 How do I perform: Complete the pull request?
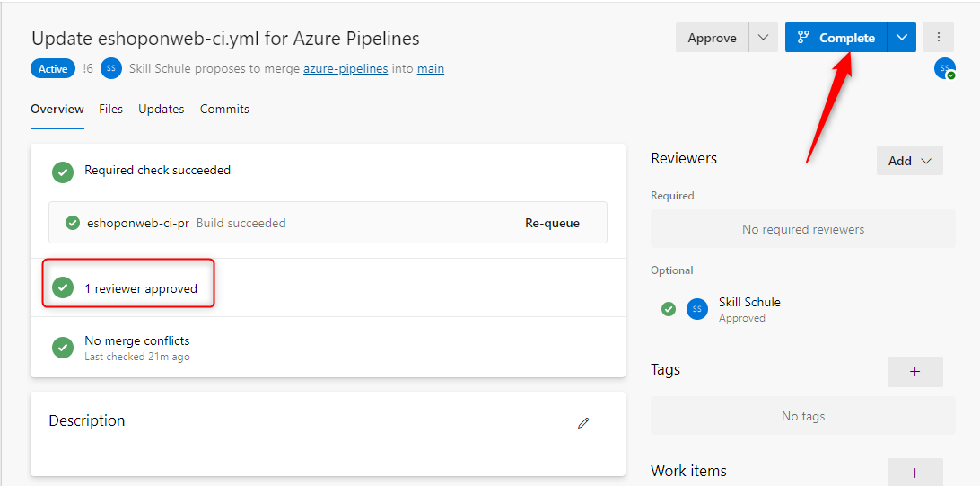tap(836, 38)
